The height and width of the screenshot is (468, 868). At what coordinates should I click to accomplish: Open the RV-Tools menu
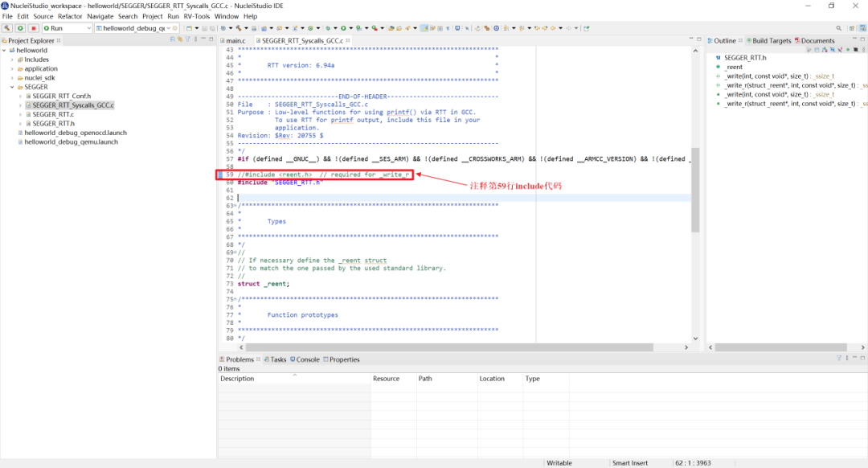(x=197, y=17)
